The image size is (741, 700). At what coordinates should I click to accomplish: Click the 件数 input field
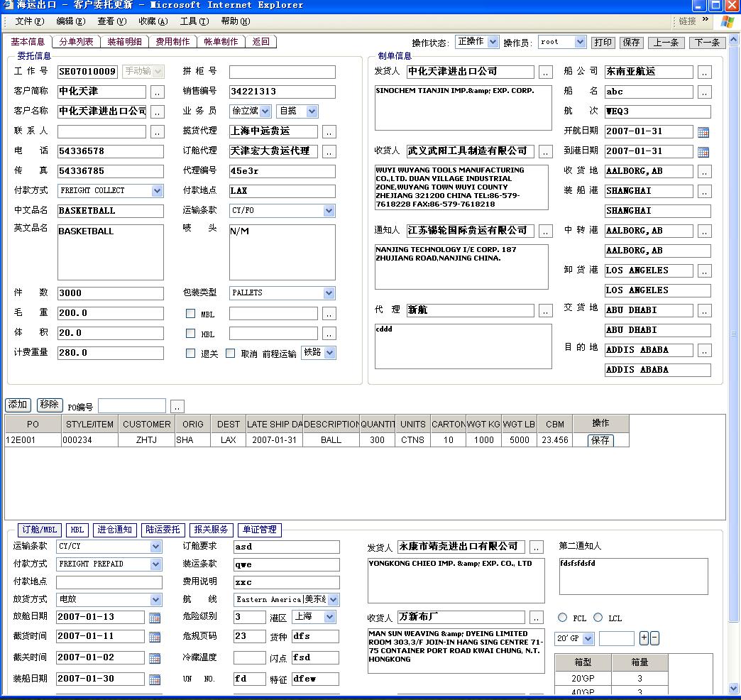[111, 293]
